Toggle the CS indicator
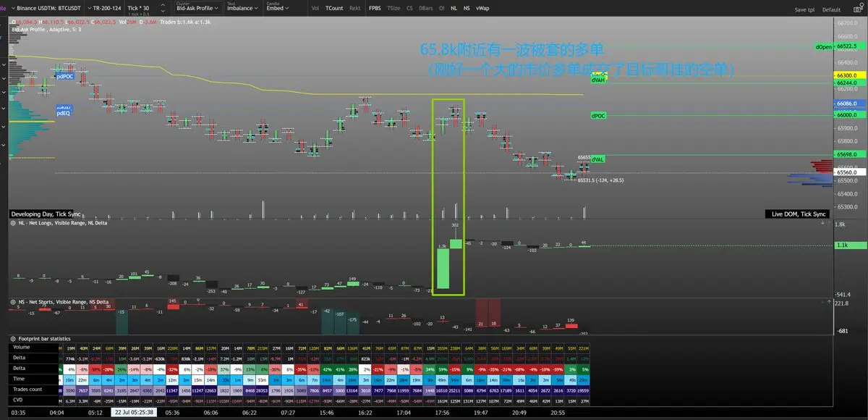Screen dimensions: 868x420 pos(410,9)
